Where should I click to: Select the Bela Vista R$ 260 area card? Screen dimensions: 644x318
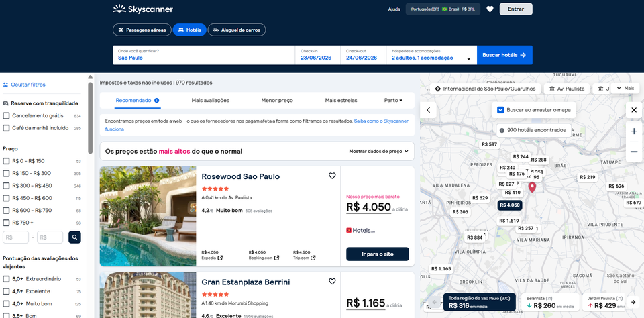click(549, 302)
